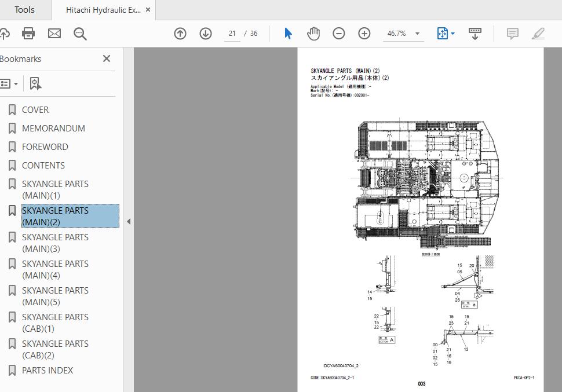Switch to the Tools tab
Screen dimensions: 562x392
(x=24, y=9)
